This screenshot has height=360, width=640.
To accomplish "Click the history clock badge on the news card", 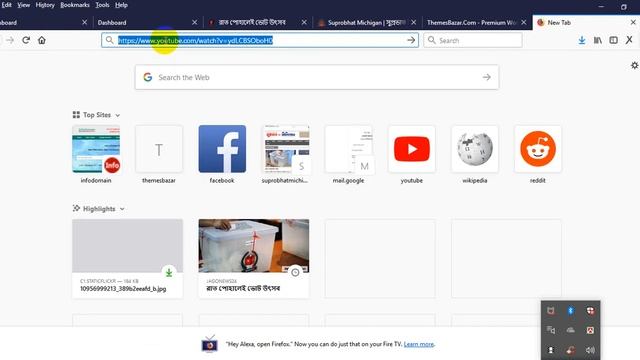I will tap(295, 273).
